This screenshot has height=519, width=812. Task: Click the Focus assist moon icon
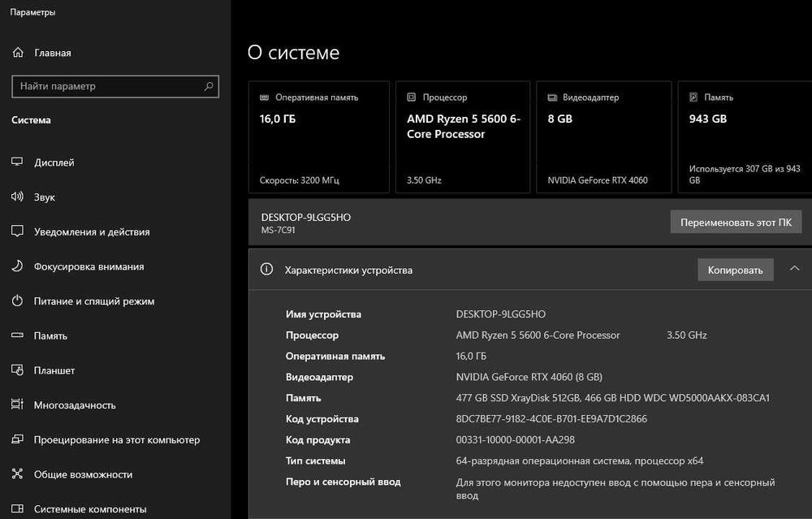click(x=17, y=266)
